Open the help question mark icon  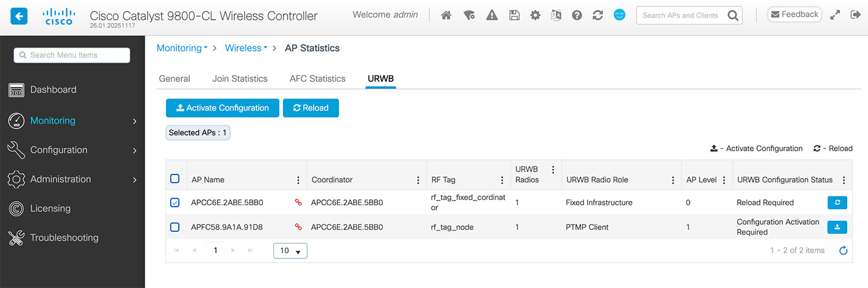577,16
